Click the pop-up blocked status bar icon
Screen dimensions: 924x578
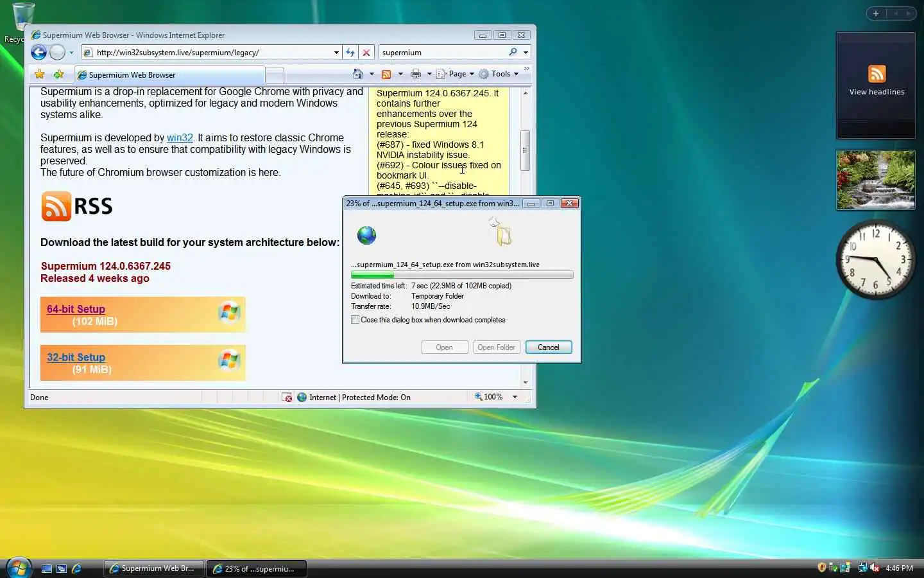(287, 398)
